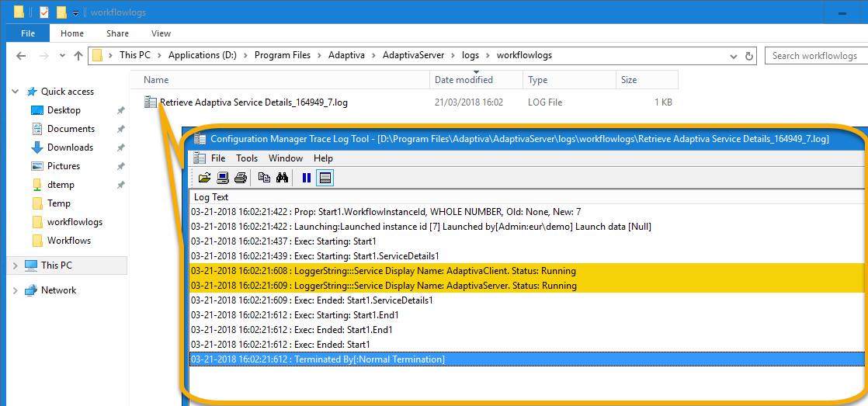Open the Help menu in Trace Log Tool
Screen dimensions: 868x406
(x=323, y=158)
